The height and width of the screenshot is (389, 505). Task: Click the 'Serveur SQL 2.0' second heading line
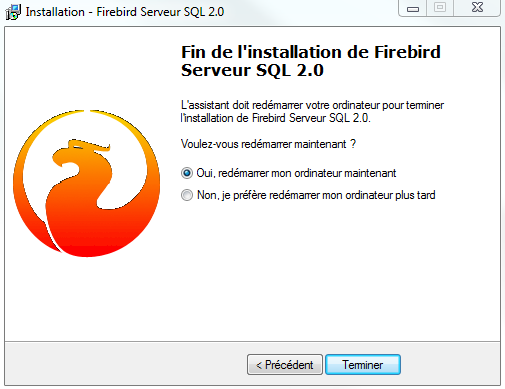252,70
